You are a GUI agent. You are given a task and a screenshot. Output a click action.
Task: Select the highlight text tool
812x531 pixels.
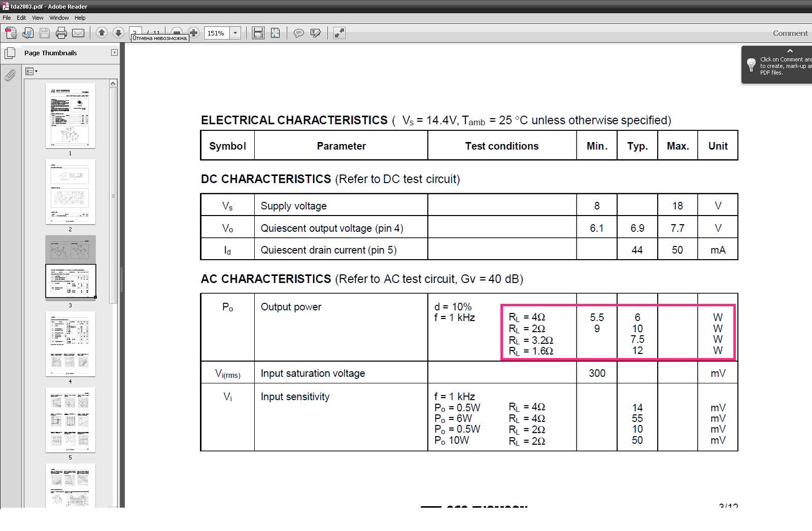coord(316,33)
